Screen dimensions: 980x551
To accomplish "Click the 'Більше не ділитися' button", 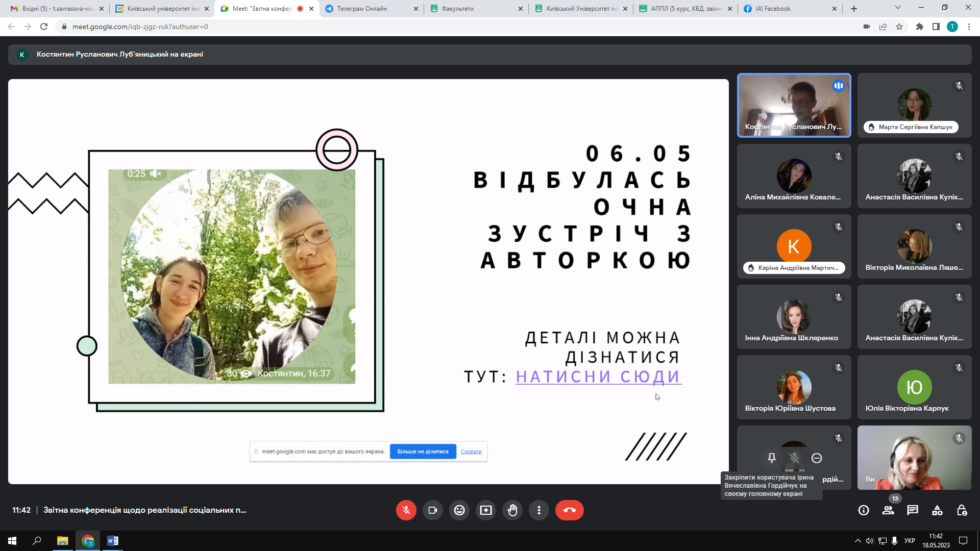I will point(423,452).
